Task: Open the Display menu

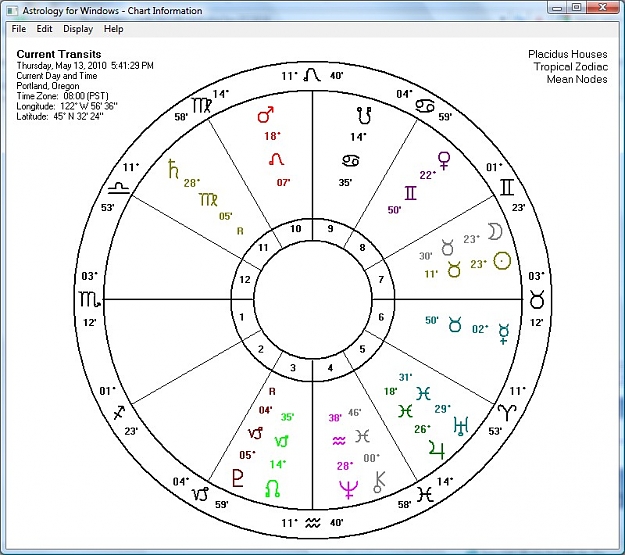Action: (x=78, y=29)
